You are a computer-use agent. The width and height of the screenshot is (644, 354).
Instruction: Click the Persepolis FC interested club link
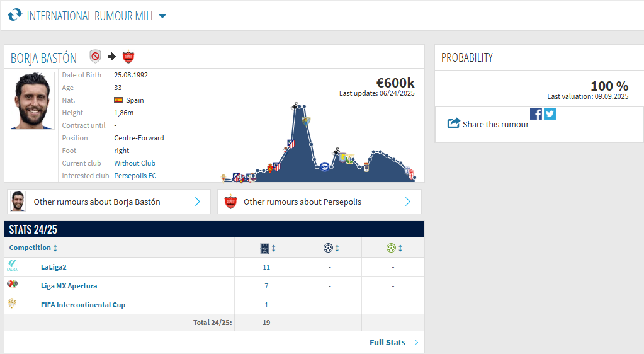(x=135, y=176)
